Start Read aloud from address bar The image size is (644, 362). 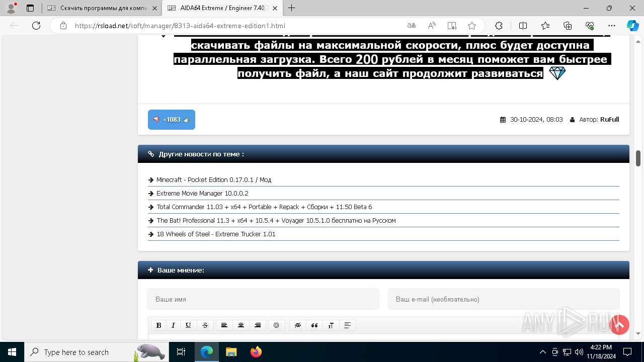pos(432,26)
